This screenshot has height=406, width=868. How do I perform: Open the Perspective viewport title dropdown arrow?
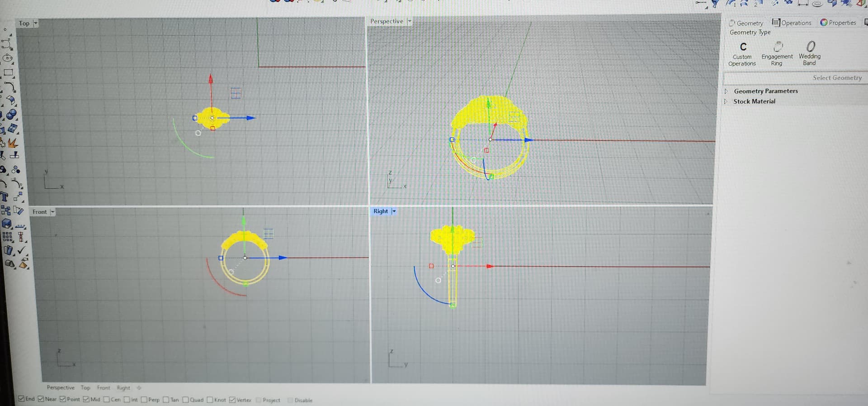tap(409, 21)
